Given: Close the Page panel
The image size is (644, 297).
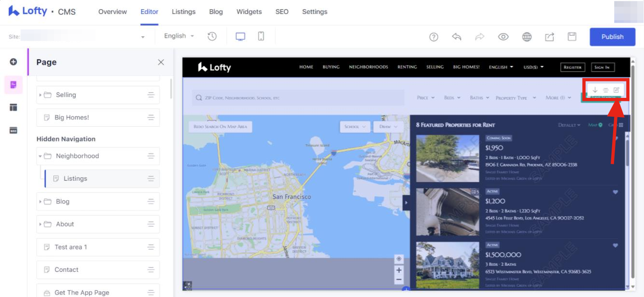Looking at the screenshot, I should 161,62.
